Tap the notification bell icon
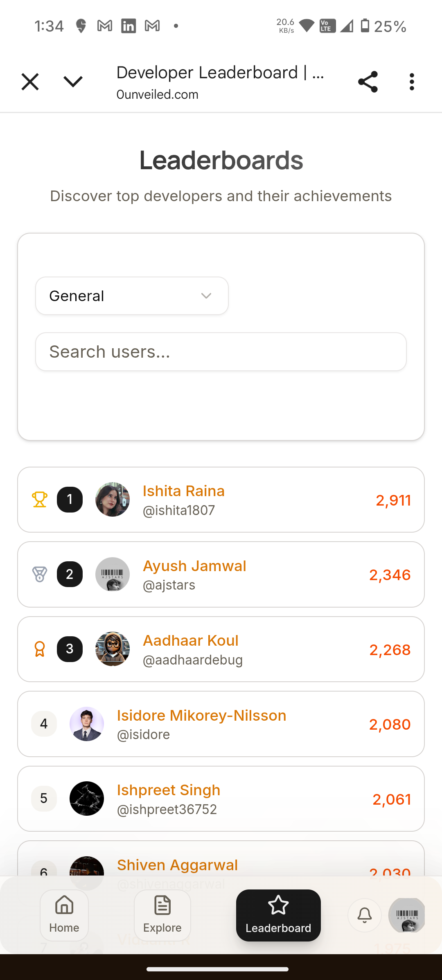 pyautogui.click(x=364, y=915)
